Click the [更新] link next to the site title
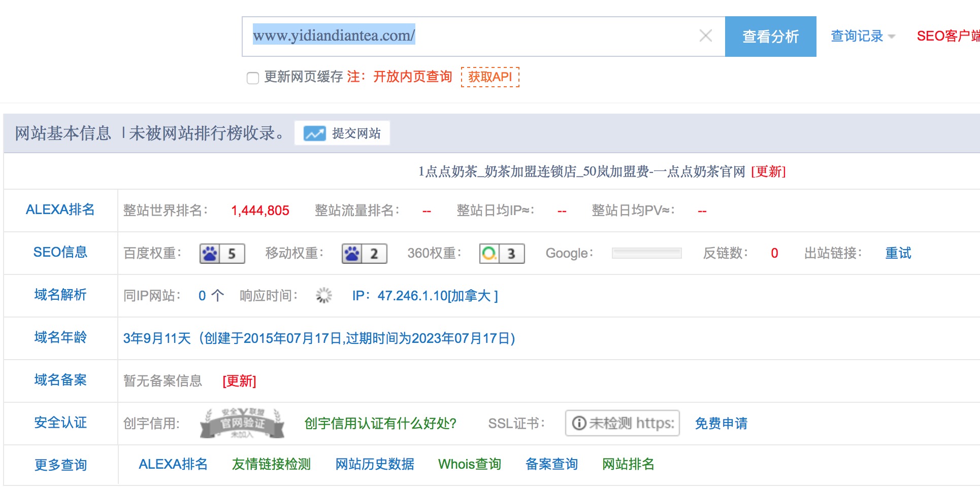This screenshot has width=980, height=489. [768, 171]
